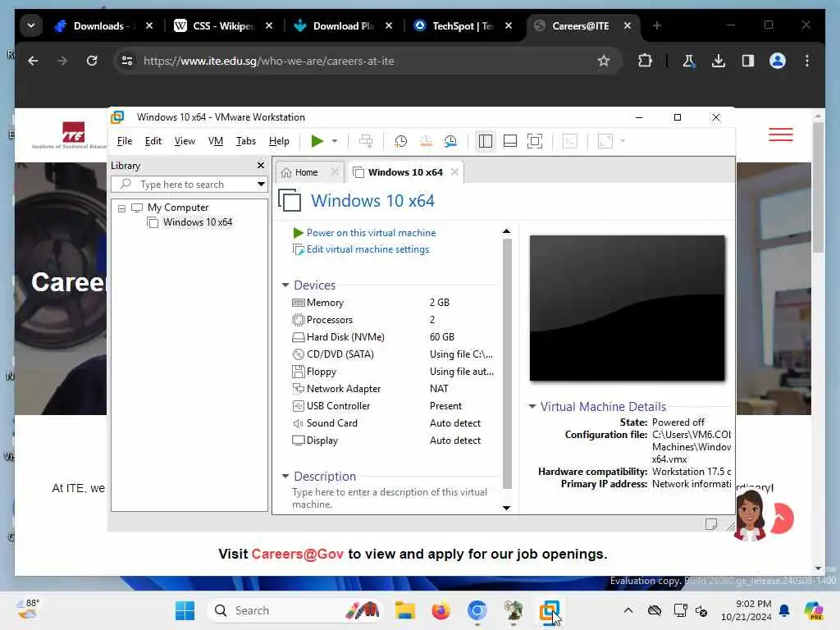Open the library search dropdown arrow
This screenshot has height=630, width=840.
261,185
